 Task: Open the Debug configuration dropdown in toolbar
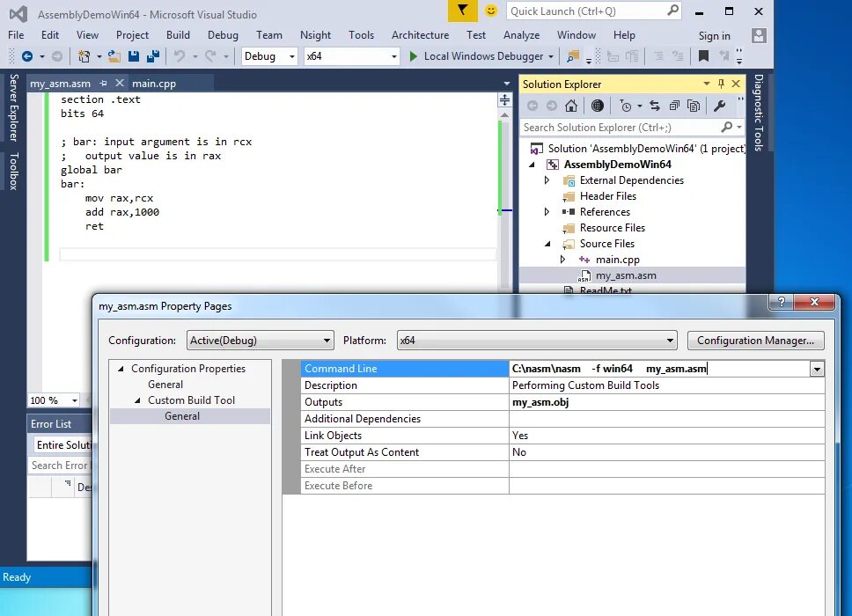(x=292, y=56)
